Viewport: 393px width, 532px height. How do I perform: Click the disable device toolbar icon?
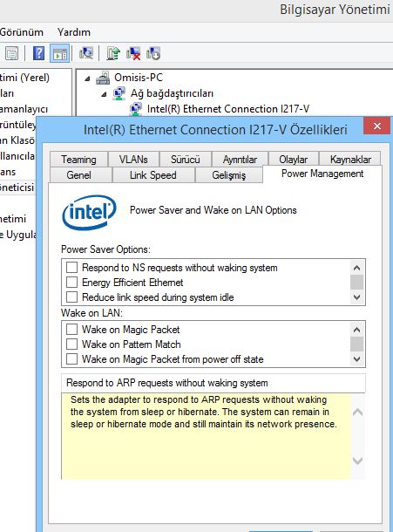click(x=153, y=53)
